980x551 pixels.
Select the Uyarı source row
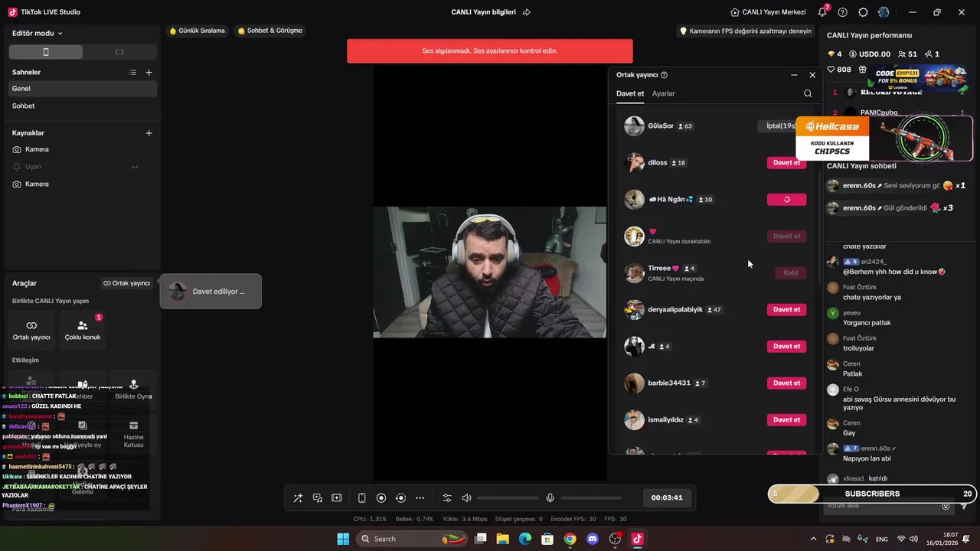click(x=83, y=167)
